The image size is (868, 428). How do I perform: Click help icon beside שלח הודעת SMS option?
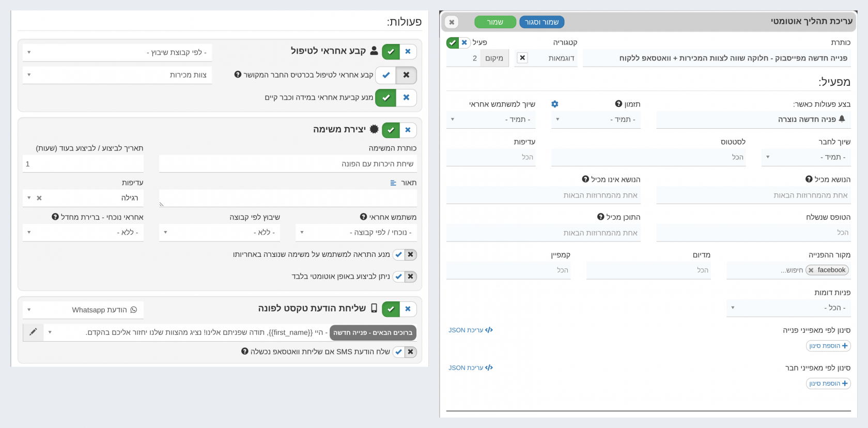coord(245,351)
